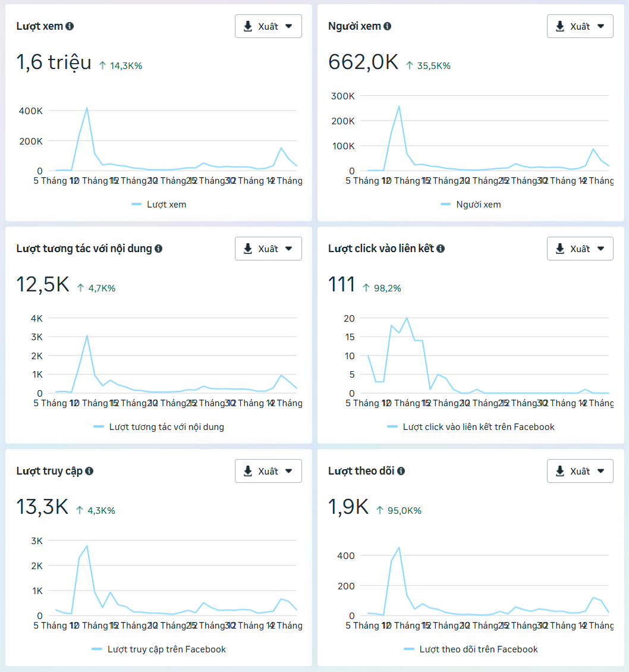The height and width of the screenshot is (672, 629).
Task: Click the peak of the Người xem chart line
Action: [399, 106]
